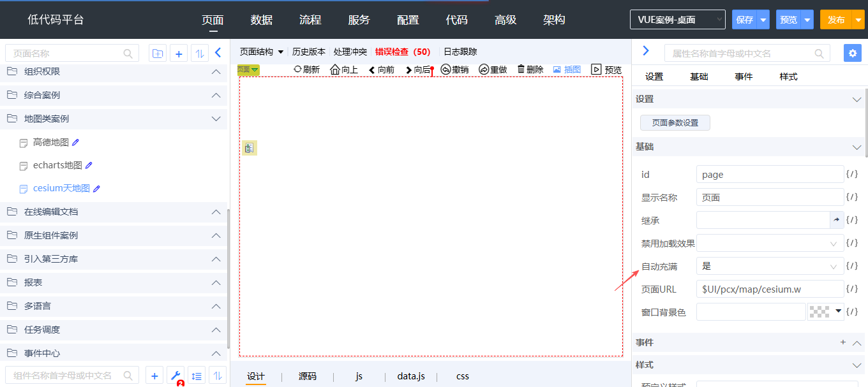
Task: Click the 刷新 refresh icon above the canvas
Action: (297, 69)
